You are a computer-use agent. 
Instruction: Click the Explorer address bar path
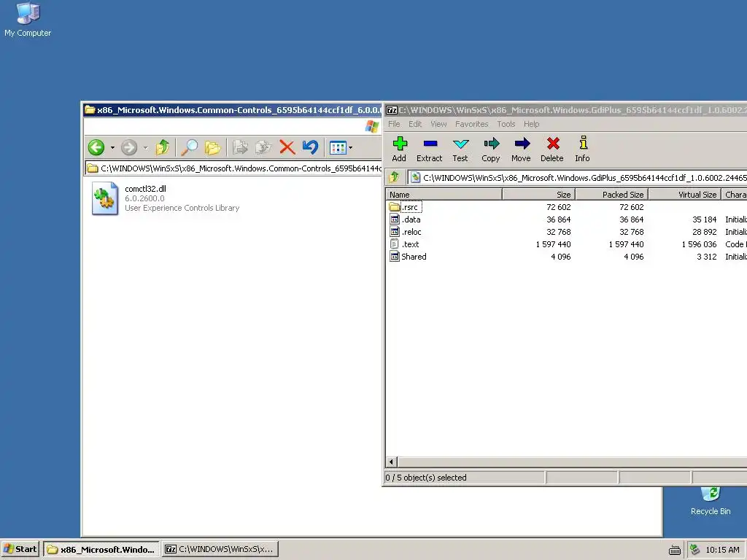(x=233, y=168)
